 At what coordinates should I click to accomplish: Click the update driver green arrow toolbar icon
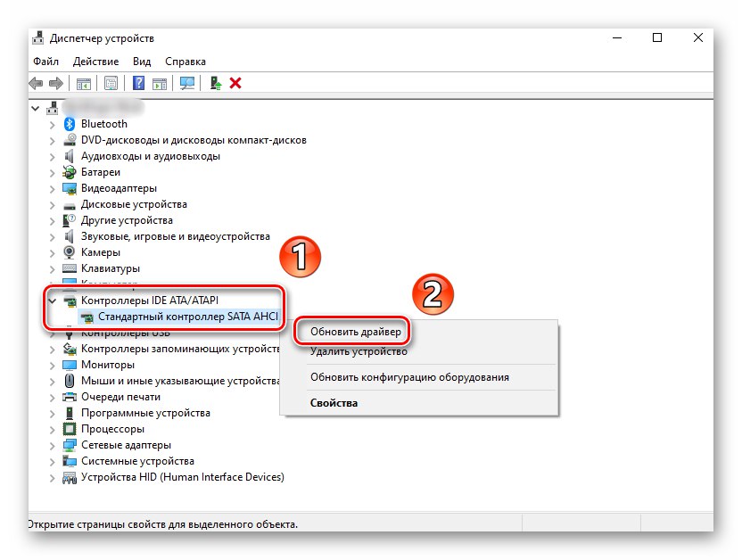216,83
